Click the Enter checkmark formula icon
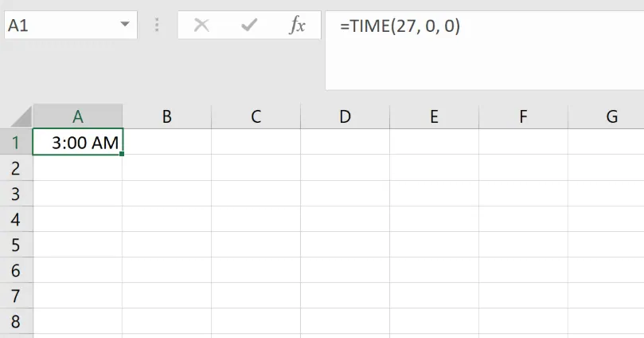 [249, 26]
